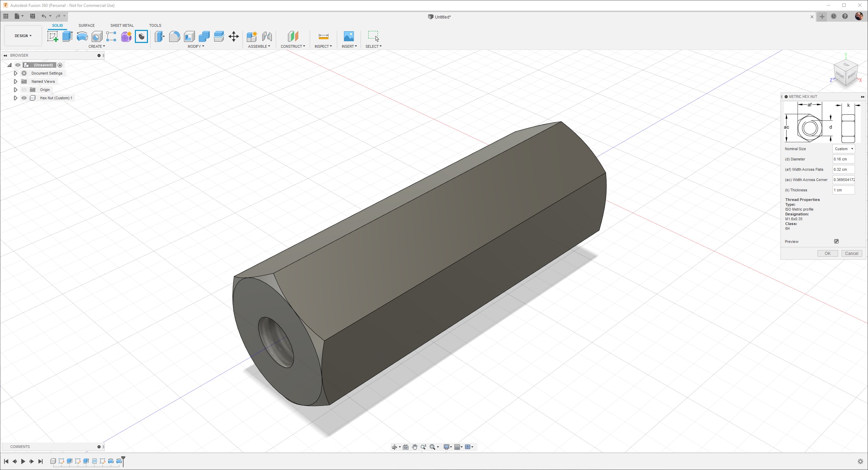This screenshot has width=868, height=470.
Task: Click the Thickness input field
Action: coord(843,190)
